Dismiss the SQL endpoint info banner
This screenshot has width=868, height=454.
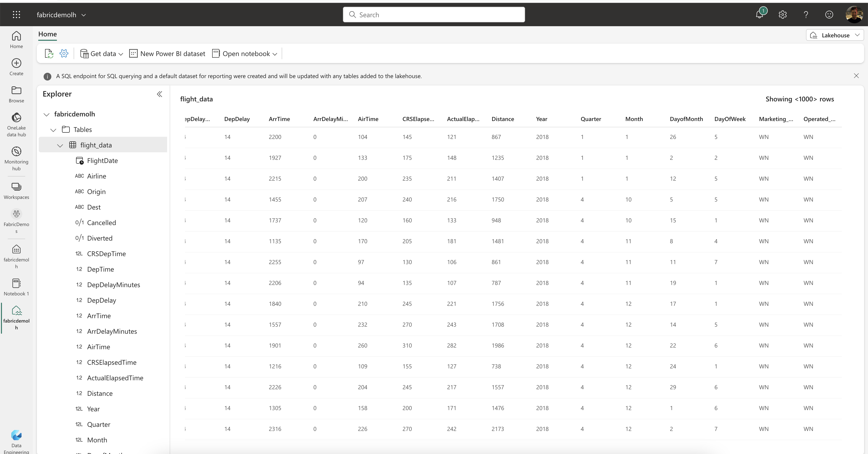click(x=856, y=76)
